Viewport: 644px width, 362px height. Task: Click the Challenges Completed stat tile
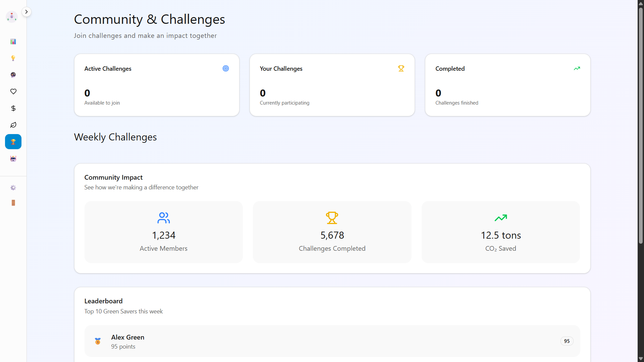(332, 232)
